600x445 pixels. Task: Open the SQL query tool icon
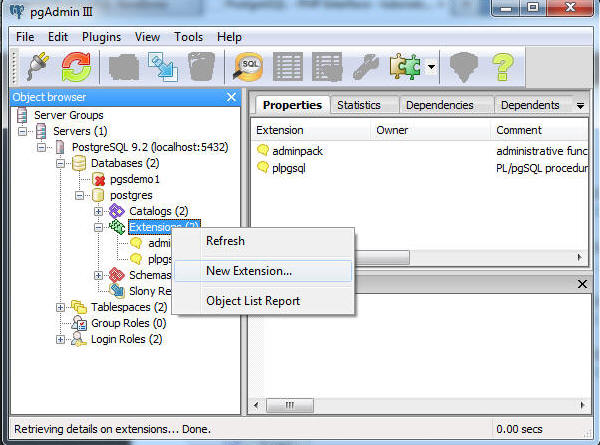click(248, 67)
